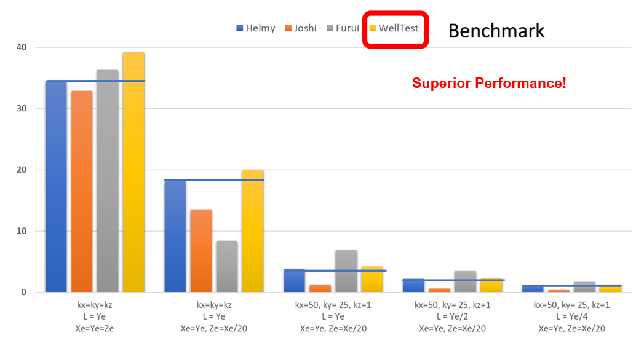Viewport: 644px width, 338px height.
Task: Click the gray Furui legend swatch
Action: 330,28
